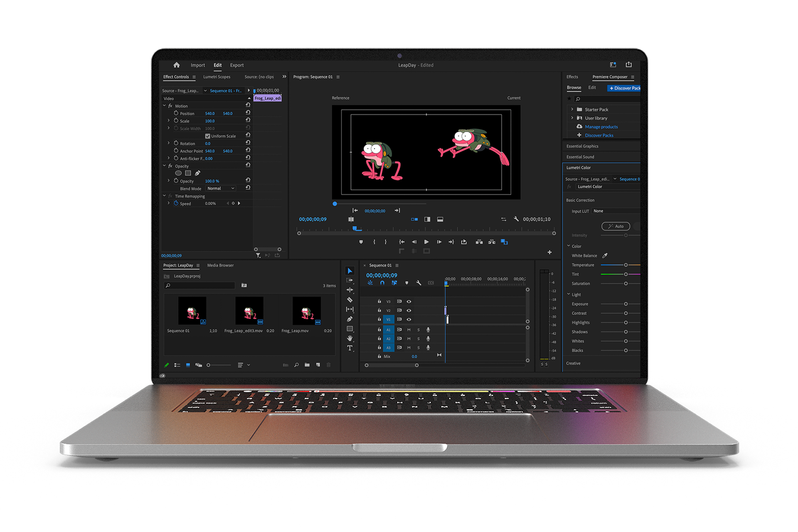Collapse the Time Remapping group
Screen dimensions: 798x532
click(x=165, y=196)
